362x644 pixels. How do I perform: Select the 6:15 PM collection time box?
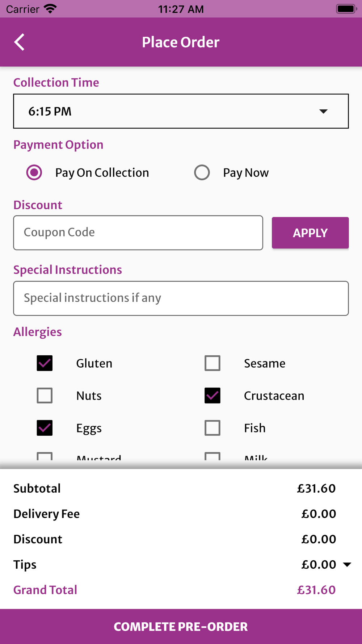click(x=181, y=111)
